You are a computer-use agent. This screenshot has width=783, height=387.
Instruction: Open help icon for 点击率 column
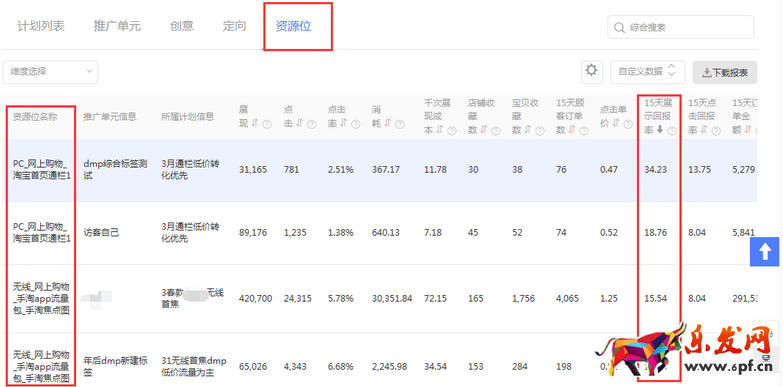[x=356, y=124]
